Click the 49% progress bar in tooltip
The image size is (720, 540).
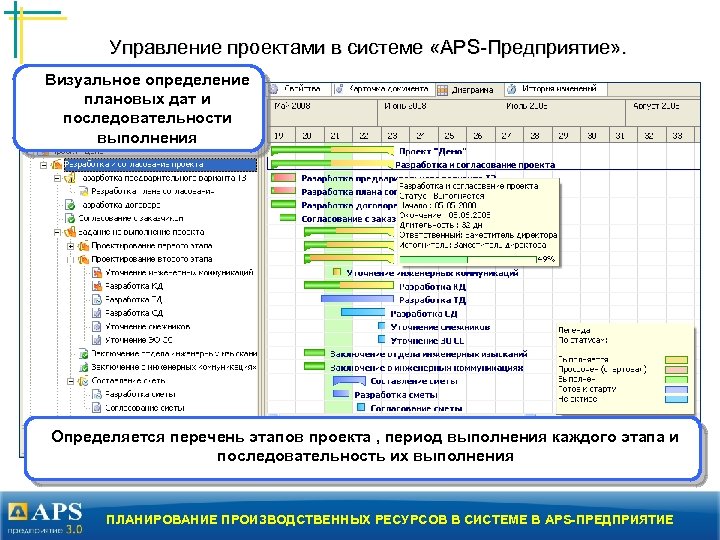(468, 259)
